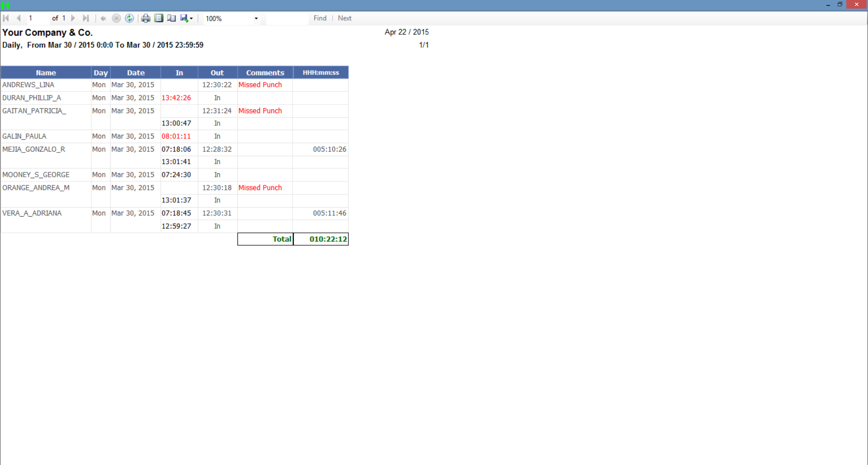Click the 1/1 page indicator
Viewport: 868px width, 465px height.
[x=424, y=45]
